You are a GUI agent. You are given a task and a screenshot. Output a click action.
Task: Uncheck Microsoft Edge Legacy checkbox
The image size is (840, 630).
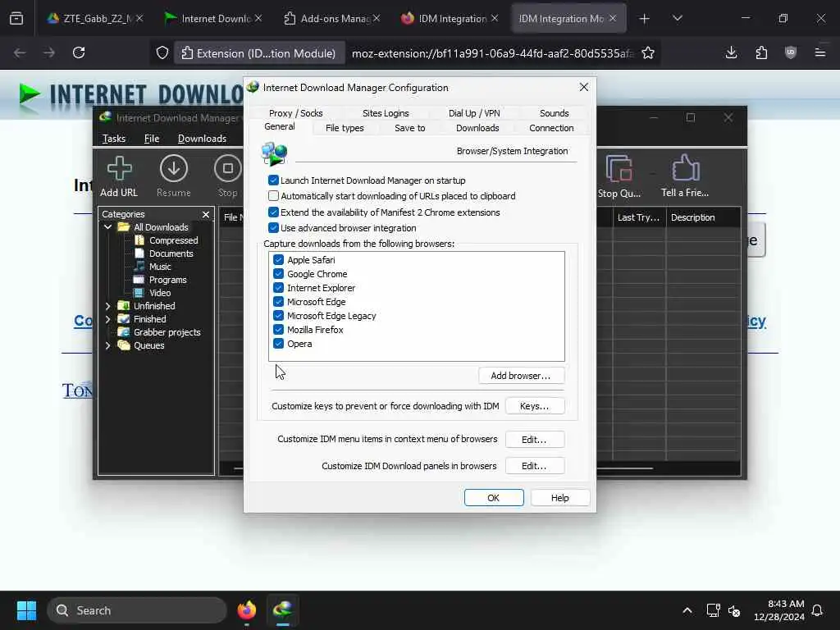[279, 316]
